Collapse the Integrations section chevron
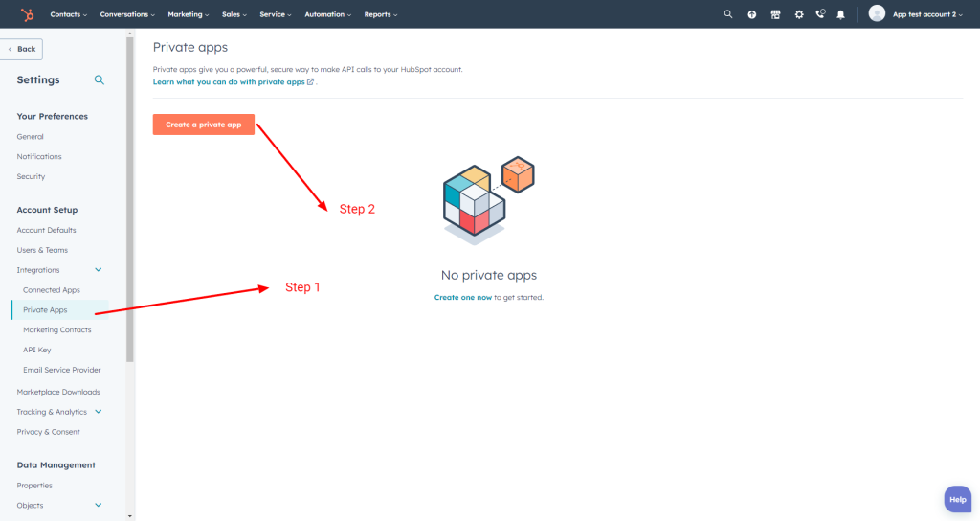980x521 pixels. click(x=99, y=269)
